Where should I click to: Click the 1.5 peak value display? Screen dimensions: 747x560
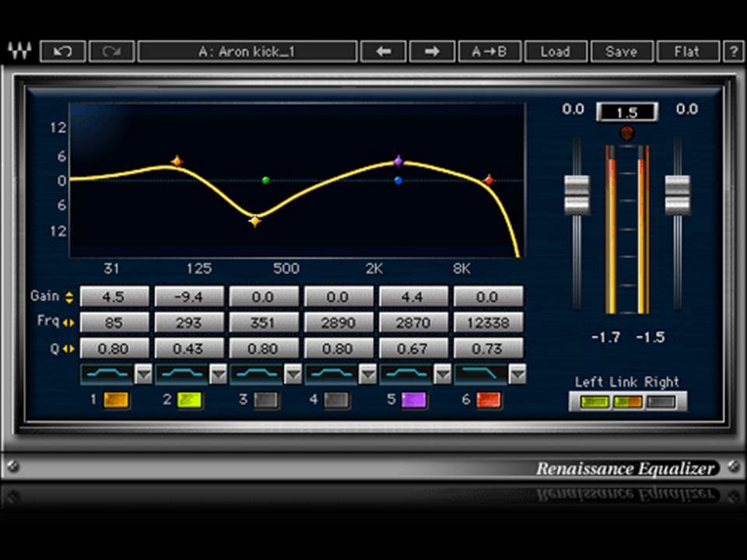click(x=627, y=112)
